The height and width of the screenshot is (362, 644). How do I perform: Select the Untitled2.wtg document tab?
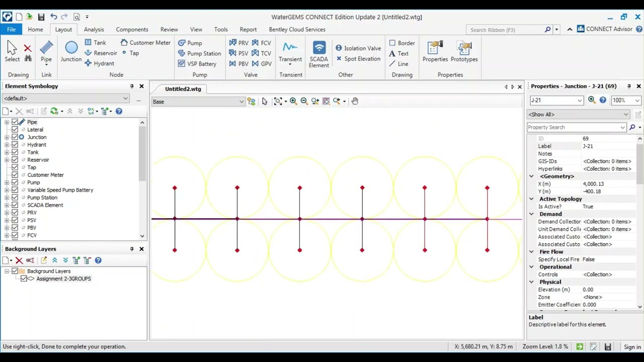[183, 89]
